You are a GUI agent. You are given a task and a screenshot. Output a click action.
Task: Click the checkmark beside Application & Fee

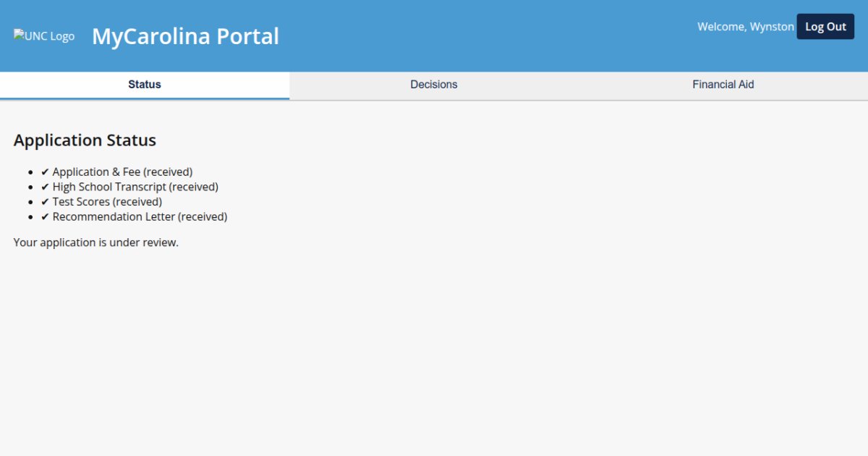(x=45, y=172)
